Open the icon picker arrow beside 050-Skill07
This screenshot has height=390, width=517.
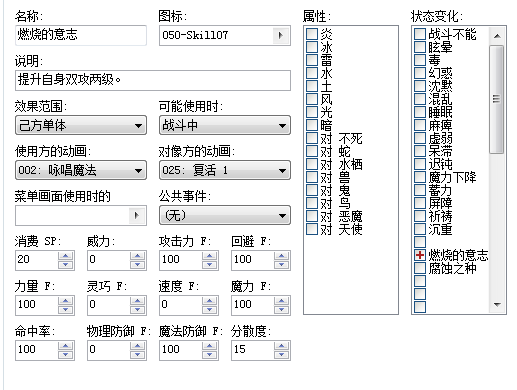click(x=281, y=35)
